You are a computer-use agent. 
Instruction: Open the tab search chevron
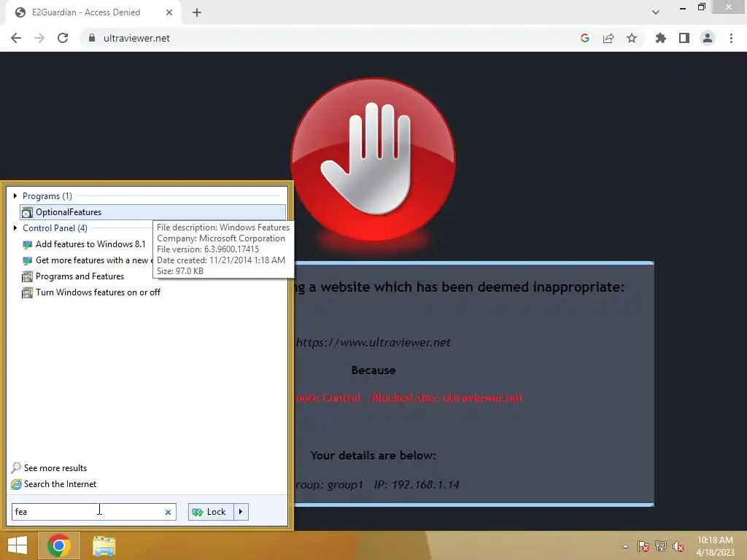click(x=656, y=12)
